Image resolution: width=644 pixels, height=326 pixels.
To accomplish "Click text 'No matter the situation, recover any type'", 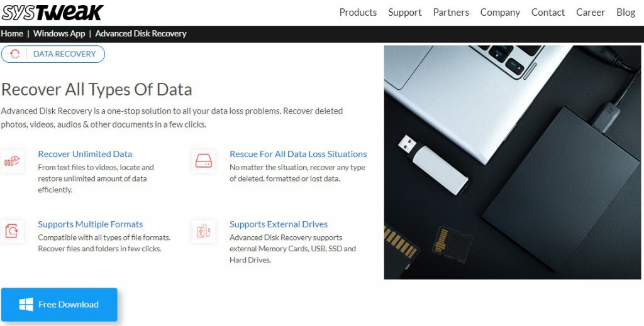I will [x=297, y=167].
